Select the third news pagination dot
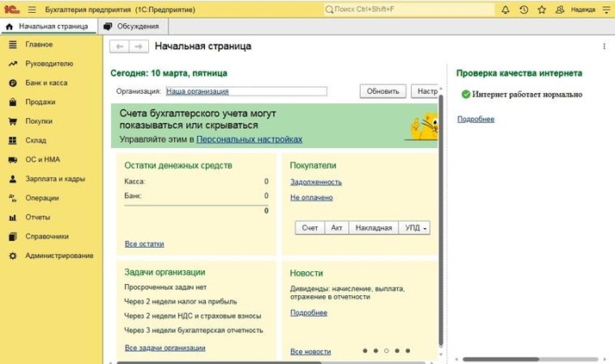 (386, 351)
